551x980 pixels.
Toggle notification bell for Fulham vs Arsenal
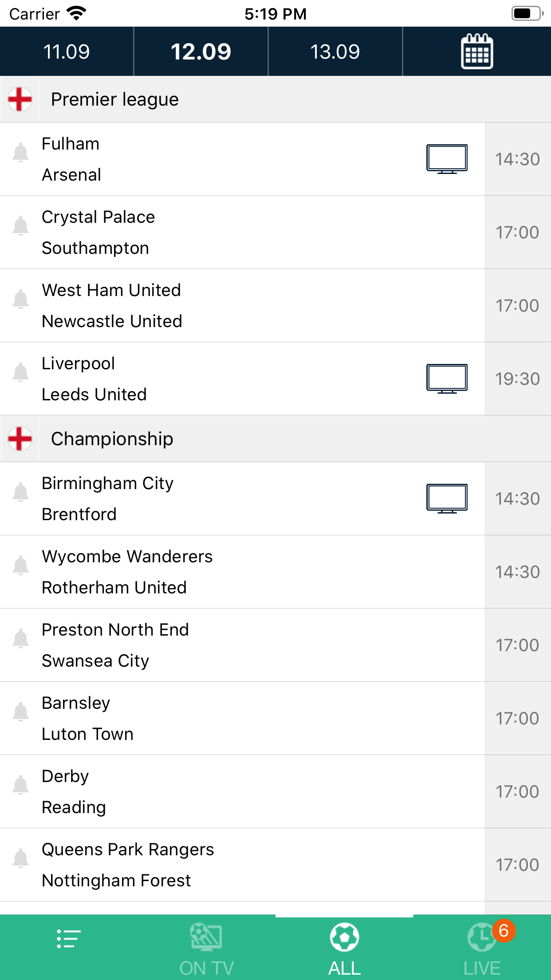pyautogui.click(x=20, y=153)
